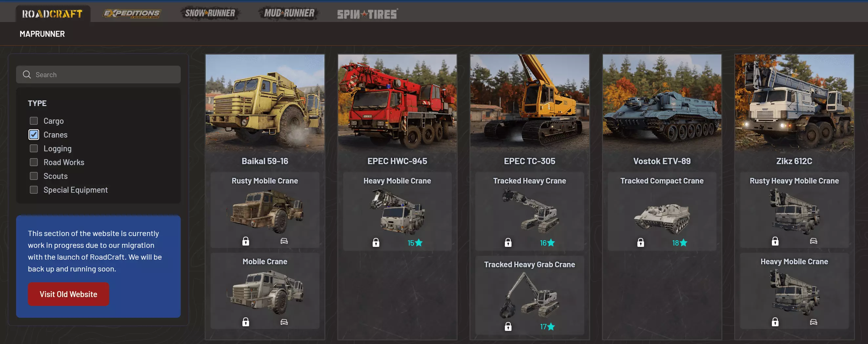Click the star icon beside level 15

coord(419,243)
